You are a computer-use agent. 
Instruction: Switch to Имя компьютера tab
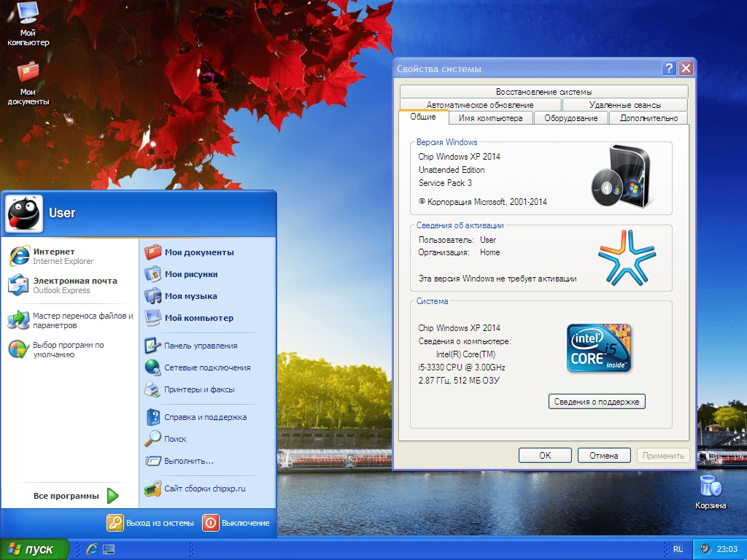(x=491, y=118)
